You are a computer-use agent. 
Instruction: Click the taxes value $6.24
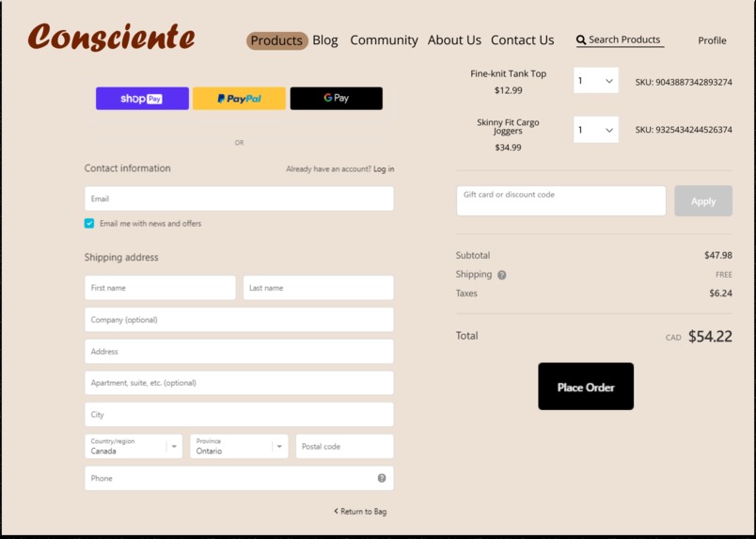click(x=720, y=293)
